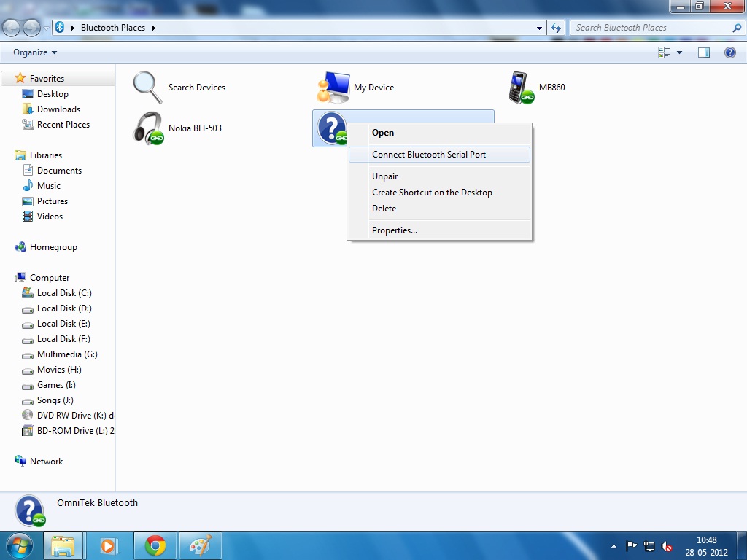Click the refresh button beside address bar
Image resolution: width=747 pixels, height=560 pixels.
coord(556,28)
